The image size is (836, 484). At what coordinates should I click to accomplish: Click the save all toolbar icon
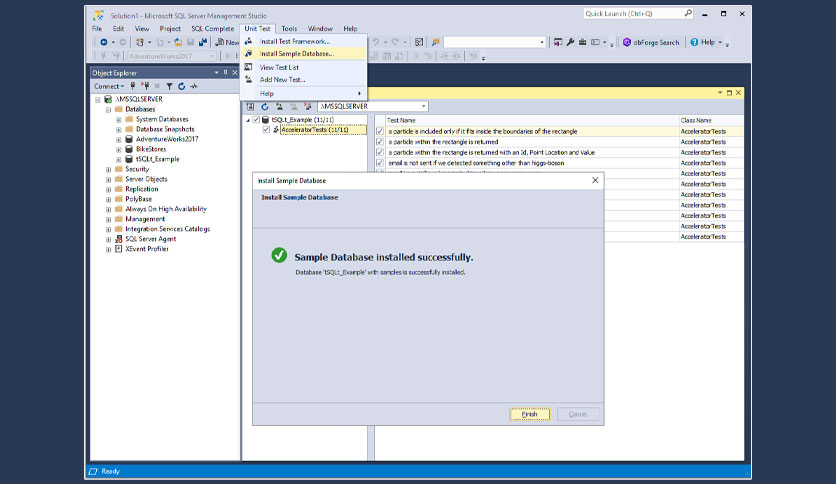click(x=203, y=42)
